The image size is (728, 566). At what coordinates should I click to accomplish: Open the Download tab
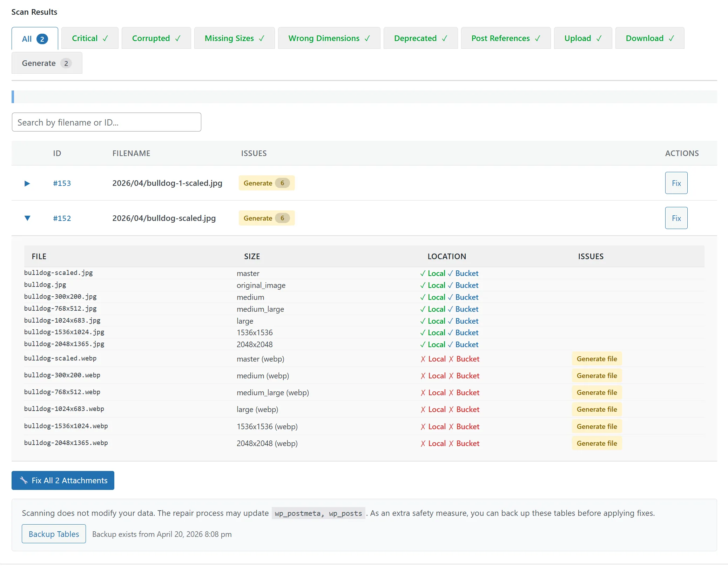pyautogui.click(x=649, y=38)
